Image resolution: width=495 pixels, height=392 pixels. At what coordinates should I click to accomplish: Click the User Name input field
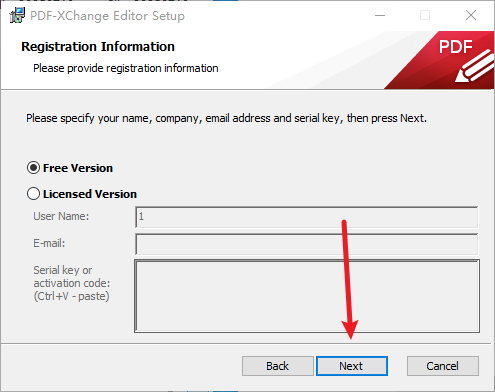pyautogui.click(x=307, y=217)
